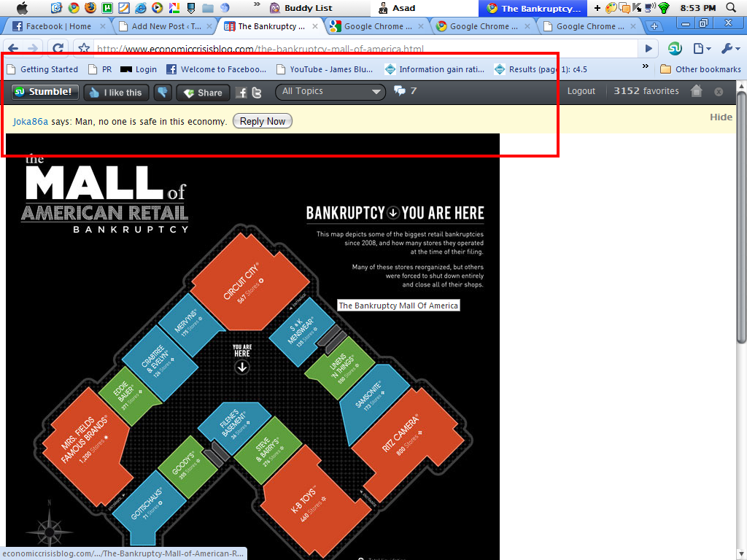Viewport: 747px width, 560px height.
Task: Switch to the Add New Post tab
Action: coord(165,26)
